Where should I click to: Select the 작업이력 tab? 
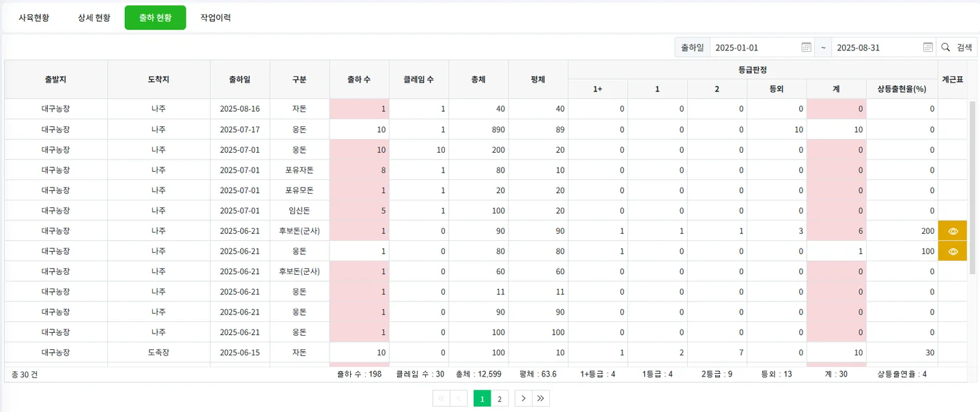(216, 18)
